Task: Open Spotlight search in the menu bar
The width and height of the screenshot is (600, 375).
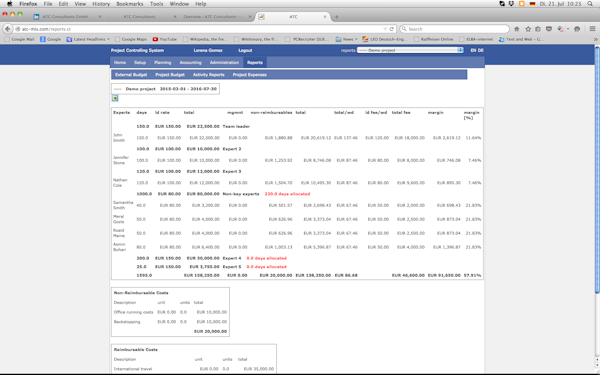Action: point(590,4)
